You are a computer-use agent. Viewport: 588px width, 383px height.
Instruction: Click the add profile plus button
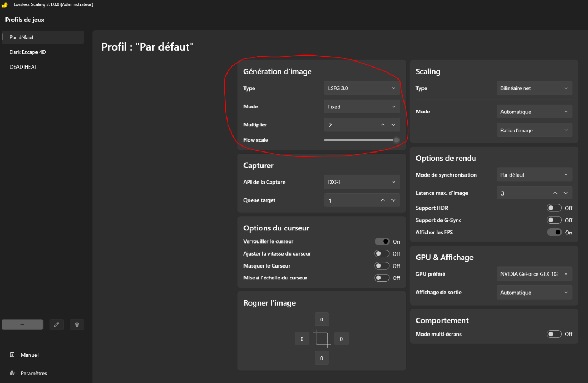click(x=22, y=325)
